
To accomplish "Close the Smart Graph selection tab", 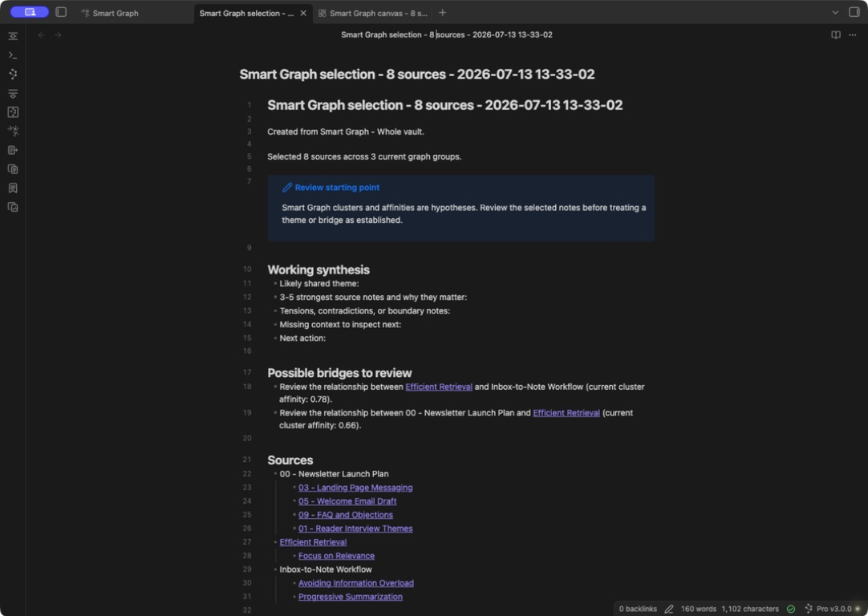I will click(303, 14).
